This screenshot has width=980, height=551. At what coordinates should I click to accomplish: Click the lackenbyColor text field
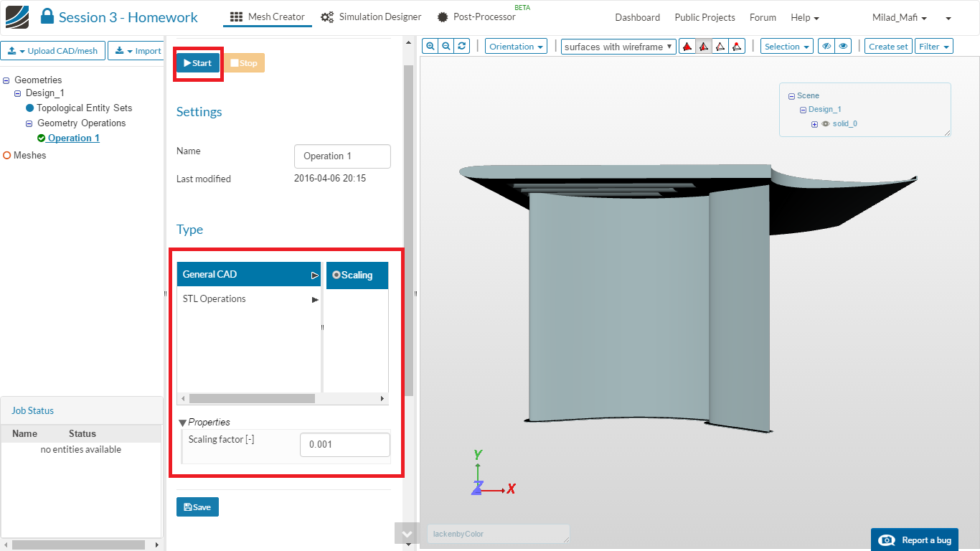[499, 534]
